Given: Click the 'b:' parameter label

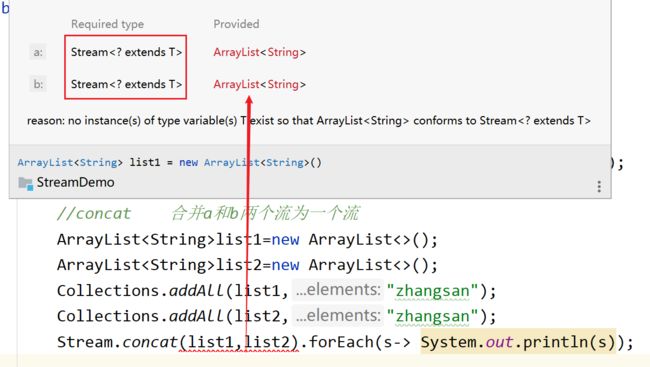Looking at the screenshot, I should [x=38, y=84].
